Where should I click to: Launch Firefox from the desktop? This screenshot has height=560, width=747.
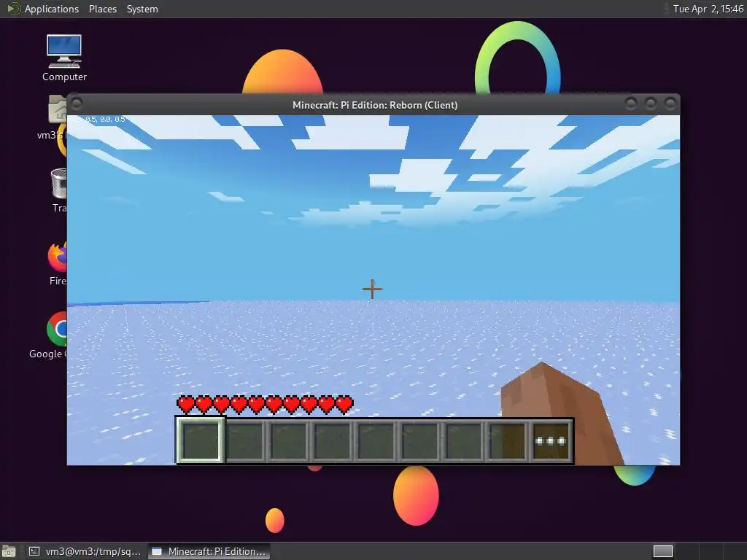58,263
